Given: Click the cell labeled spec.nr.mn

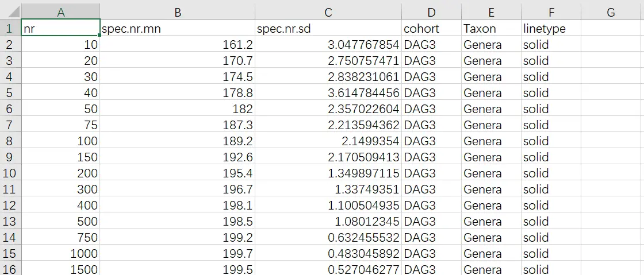Looking at the screenshot, I should [177, 28].
